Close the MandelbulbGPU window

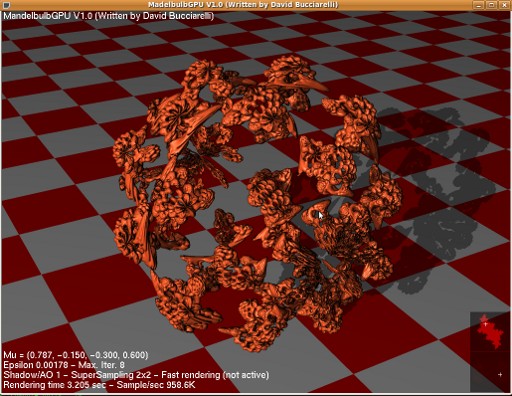click(504, 5)
